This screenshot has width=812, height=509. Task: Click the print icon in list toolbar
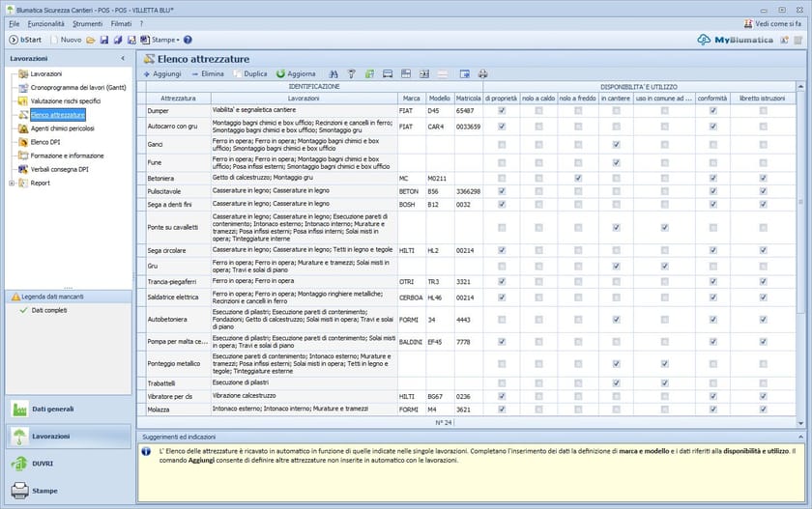pyautogui.click(x=482, y=73)
